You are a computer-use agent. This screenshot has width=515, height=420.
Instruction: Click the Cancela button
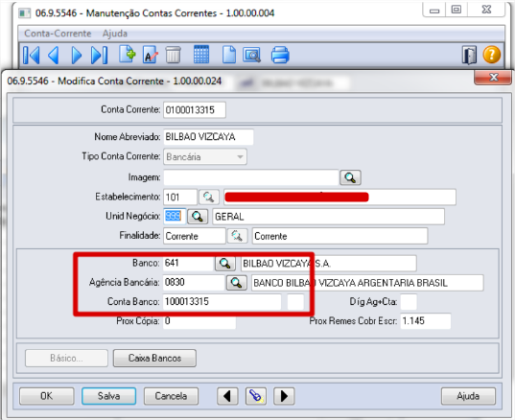pos(171,396)
